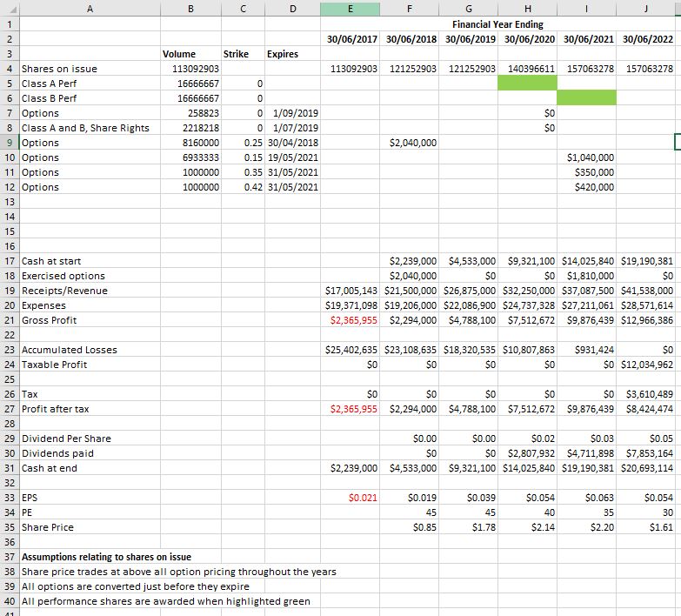
Task: Select the $17,005,143 revenue cell
Action: [350, 291]
